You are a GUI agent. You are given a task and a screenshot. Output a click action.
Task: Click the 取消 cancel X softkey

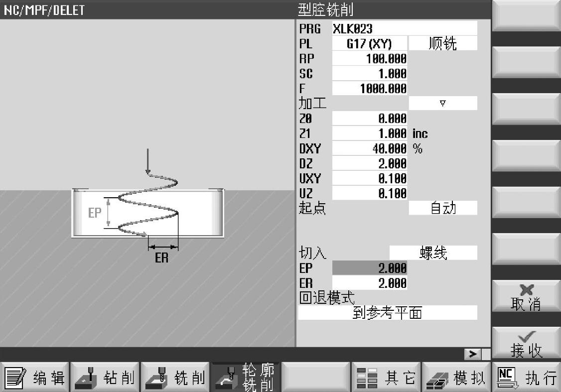tap(526, 297)
